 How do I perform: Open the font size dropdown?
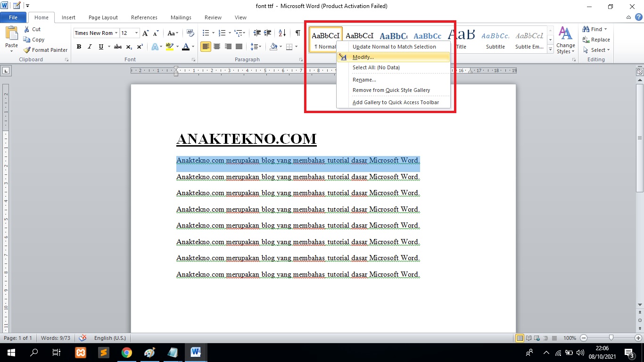pyautogui.click(x=137, y=33)
